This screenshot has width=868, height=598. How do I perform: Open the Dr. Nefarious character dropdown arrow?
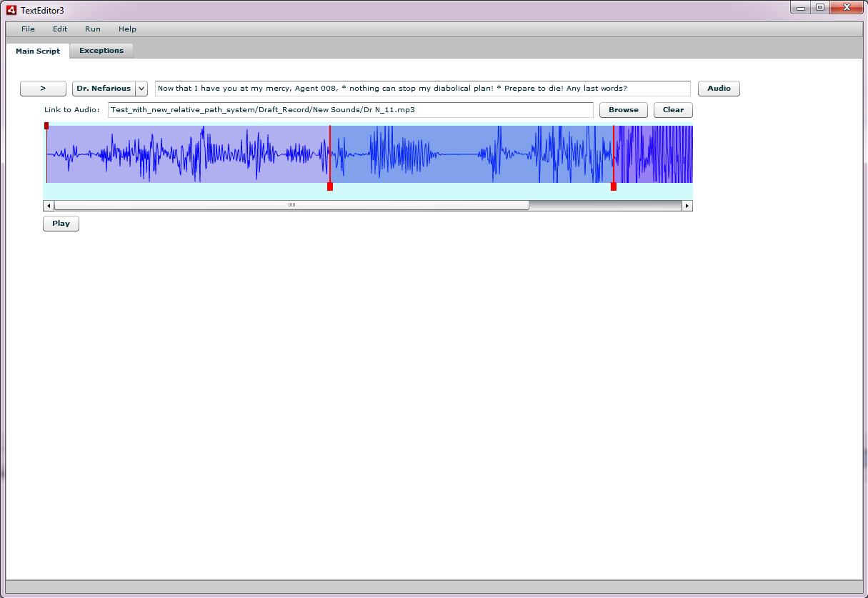141,89
